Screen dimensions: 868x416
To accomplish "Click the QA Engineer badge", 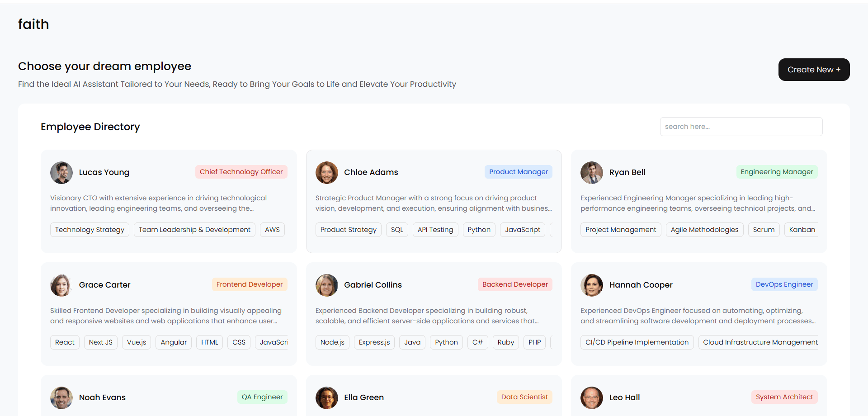I will 262,397.
